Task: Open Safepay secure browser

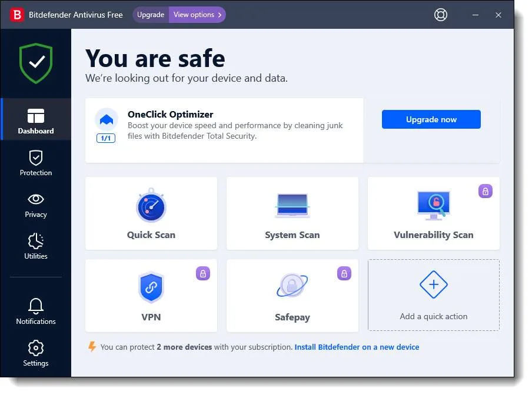Action: (292, 295)
